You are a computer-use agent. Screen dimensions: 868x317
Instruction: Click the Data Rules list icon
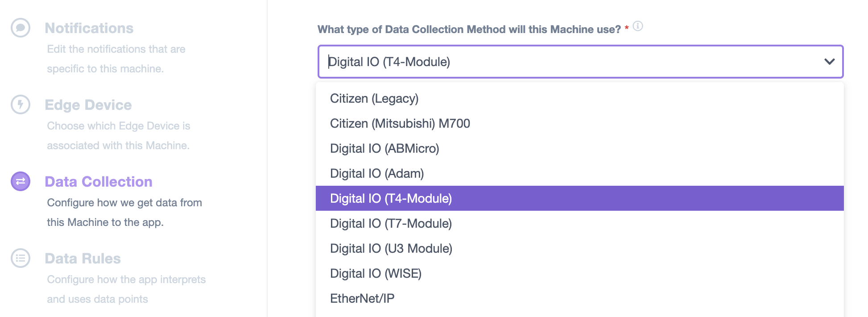tap(21, 258)
